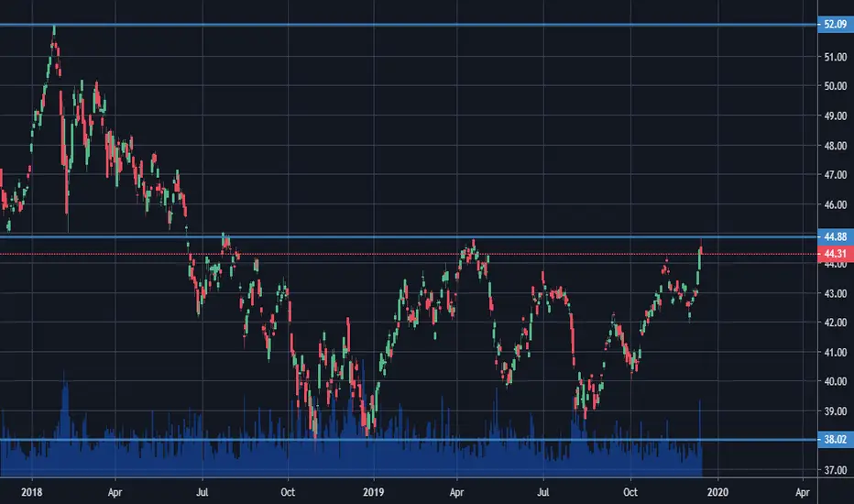The image size is (854, 504).
Task: Click the 40.00 price axis value
Action: click(x=836, y=381)
